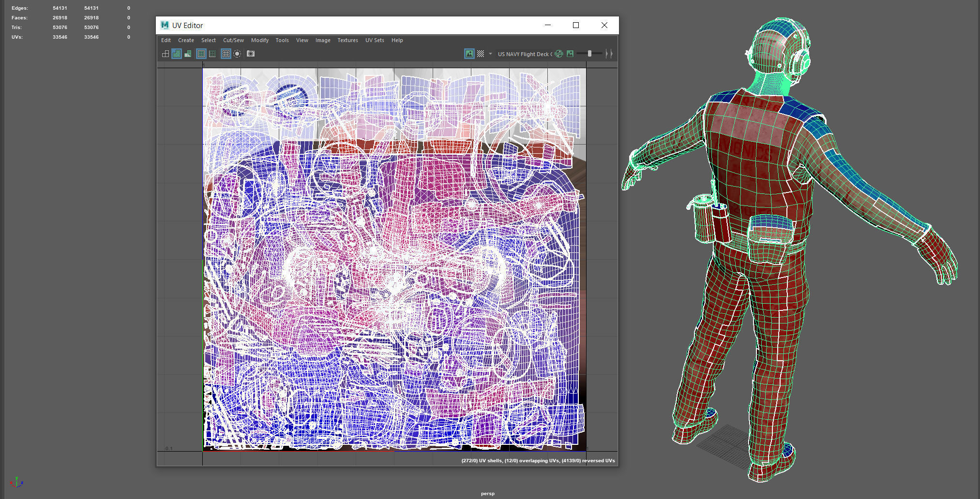
Task: Click the RGB channels display icon
Action: point(559,54)
